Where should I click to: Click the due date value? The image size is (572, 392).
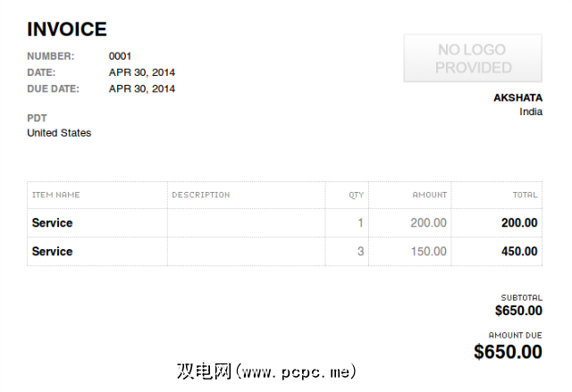coord(142,88)
